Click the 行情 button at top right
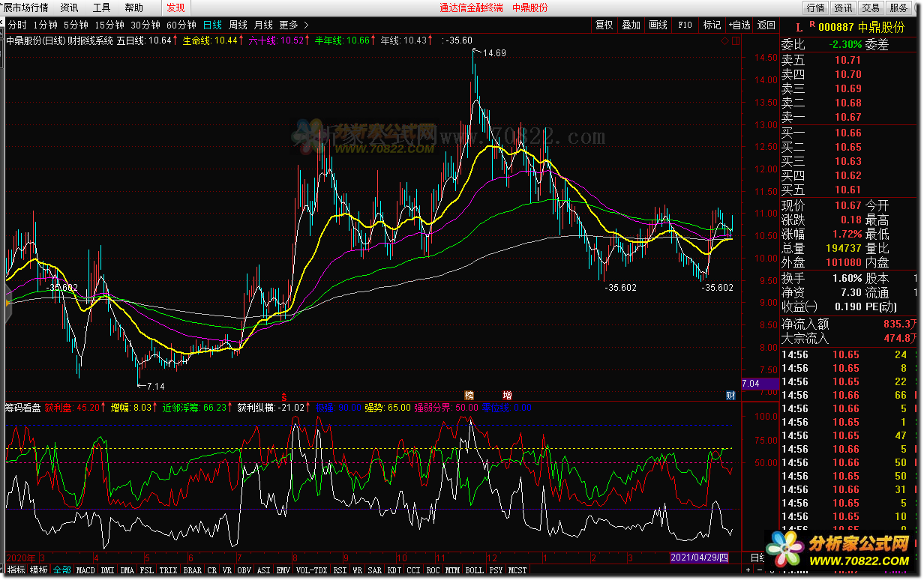 816,7
